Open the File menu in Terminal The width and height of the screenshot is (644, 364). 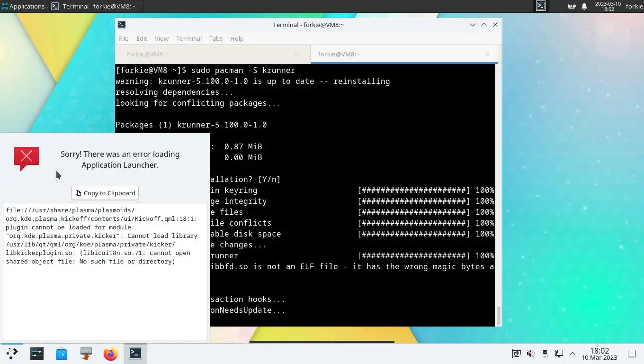click(124, 38)
